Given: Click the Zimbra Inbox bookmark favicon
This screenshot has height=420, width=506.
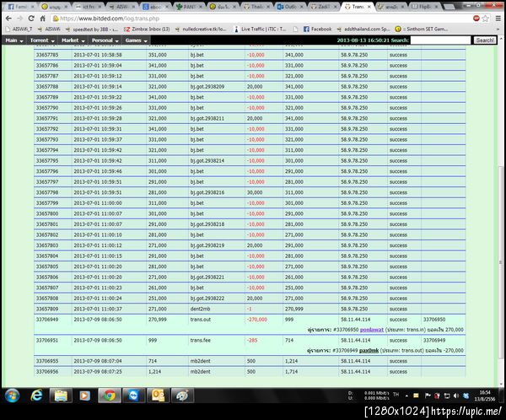Looking at the screenshot, I should pyautogui.click(x=127, y=29).
